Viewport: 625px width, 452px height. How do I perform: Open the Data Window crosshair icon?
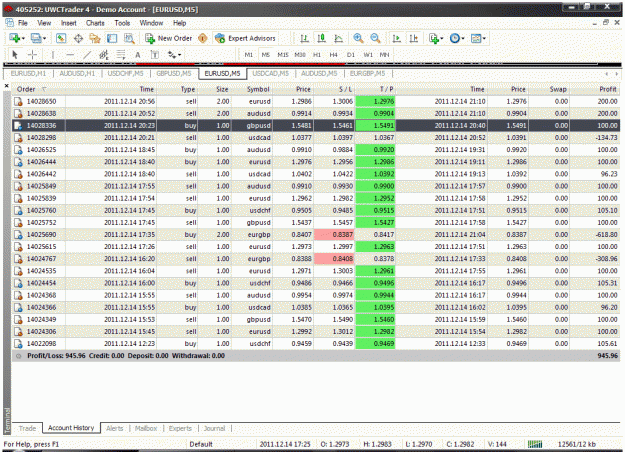[79, 38]
